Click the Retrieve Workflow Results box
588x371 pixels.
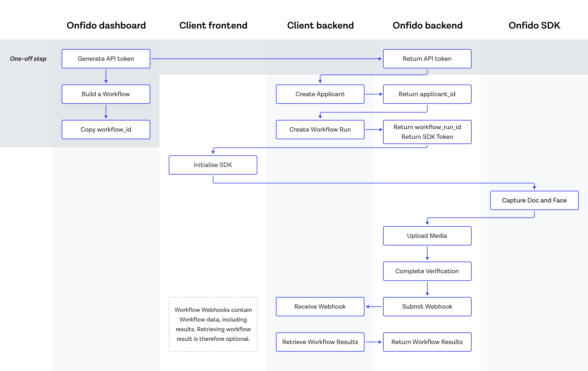click(x=320, y=342)
